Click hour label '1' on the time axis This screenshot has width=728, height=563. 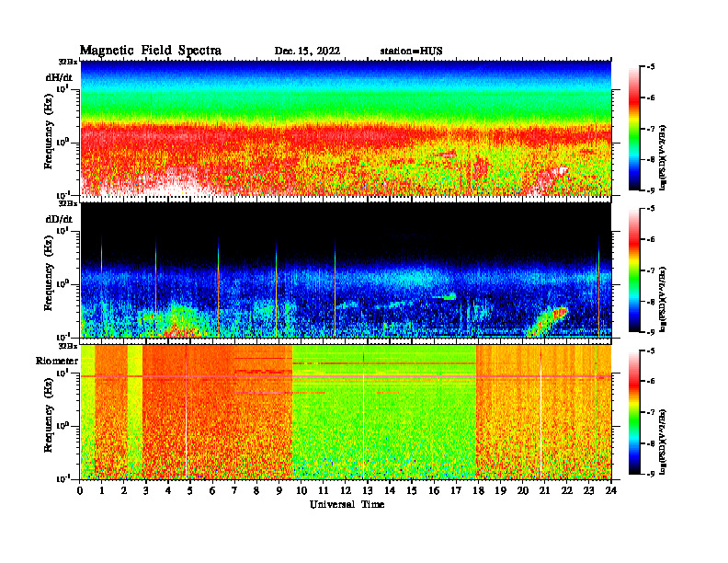102,491
